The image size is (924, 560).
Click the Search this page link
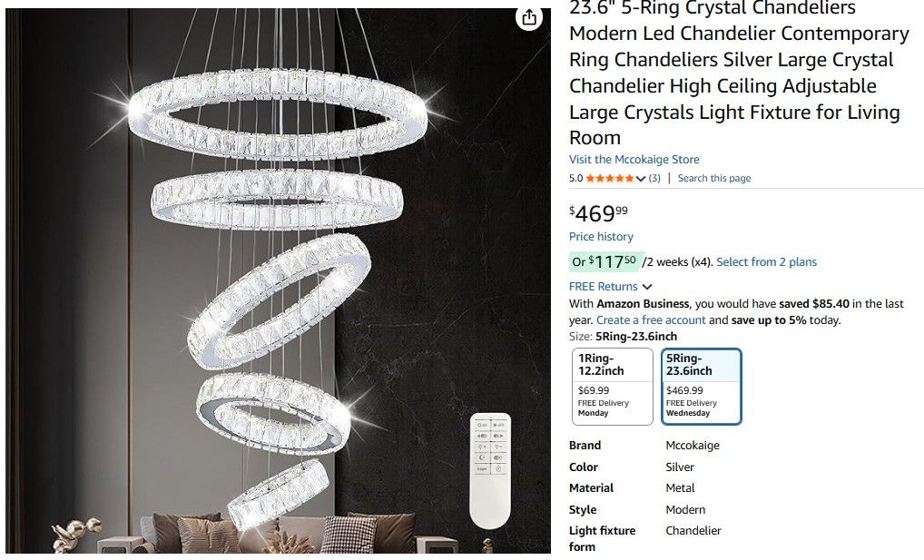tap(713, 179)
